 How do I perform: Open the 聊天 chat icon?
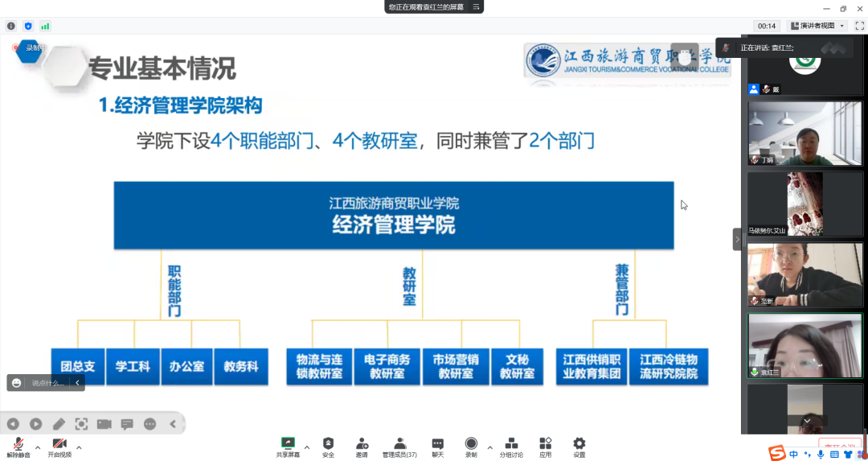[437, 447]
